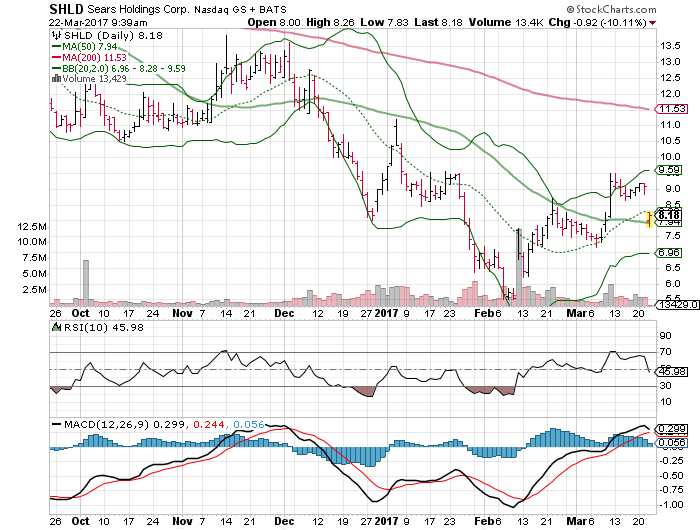Viewport: 700px width, 530px height.
Task: Select the MA(50) 7.94 legend entry
Action: (x=85, y=46)
